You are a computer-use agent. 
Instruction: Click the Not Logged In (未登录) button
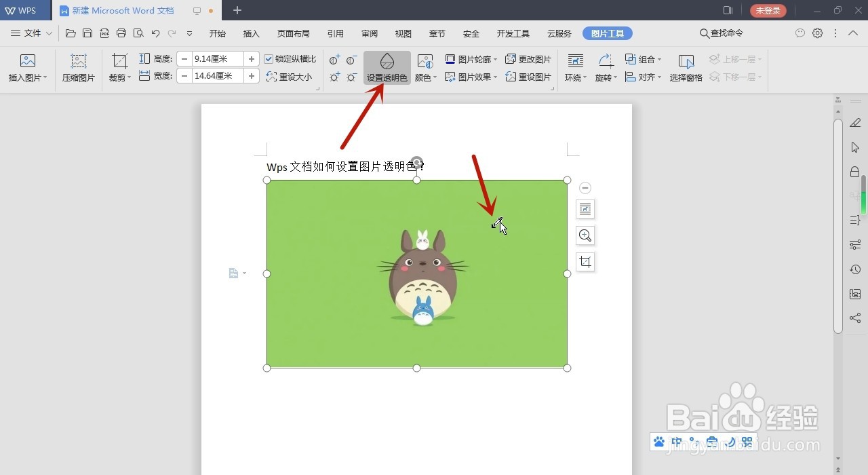tap(768, 11)
